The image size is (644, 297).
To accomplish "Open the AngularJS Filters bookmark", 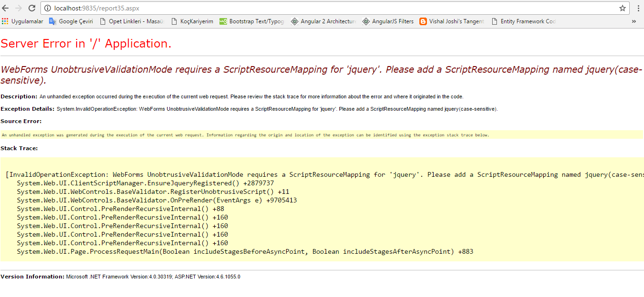I will pos(388,21).
